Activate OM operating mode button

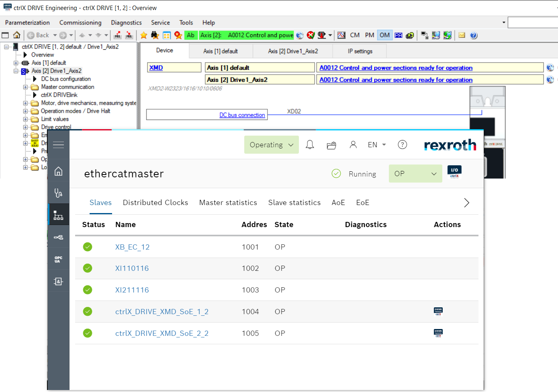click(x=384, y=35)
